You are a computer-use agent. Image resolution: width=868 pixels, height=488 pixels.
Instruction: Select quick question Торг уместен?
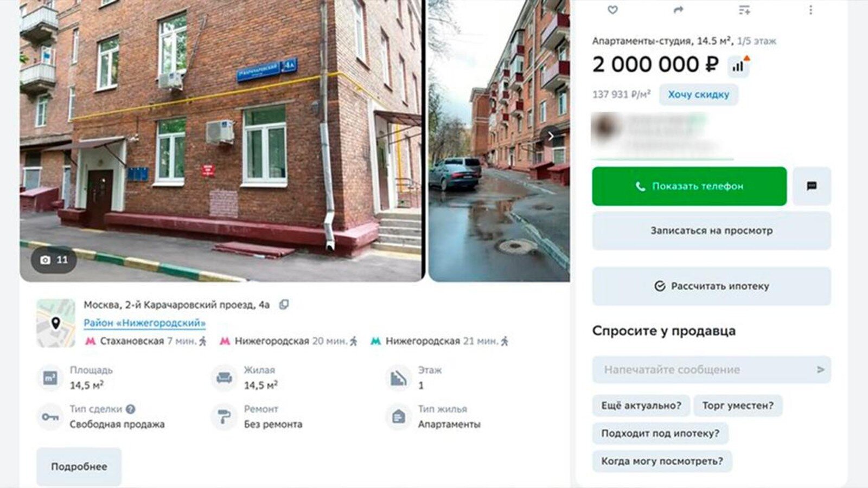click(x=738, y=406)
